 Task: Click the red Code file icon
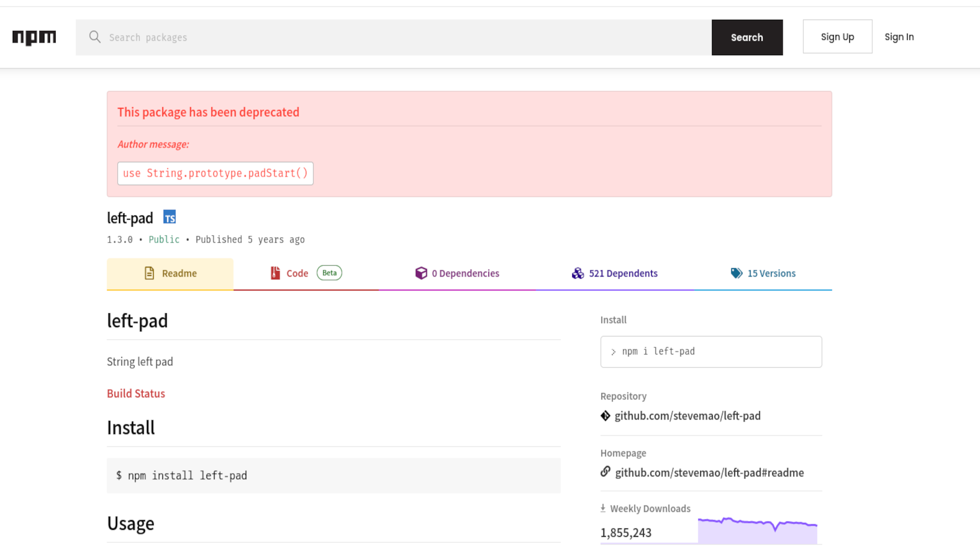275,273
